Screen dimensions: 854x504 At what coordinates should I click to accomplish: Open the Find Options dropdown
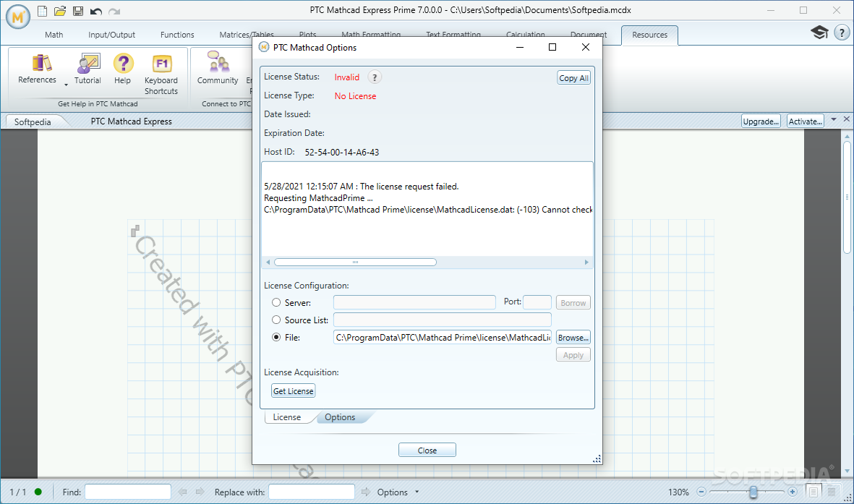417,492
